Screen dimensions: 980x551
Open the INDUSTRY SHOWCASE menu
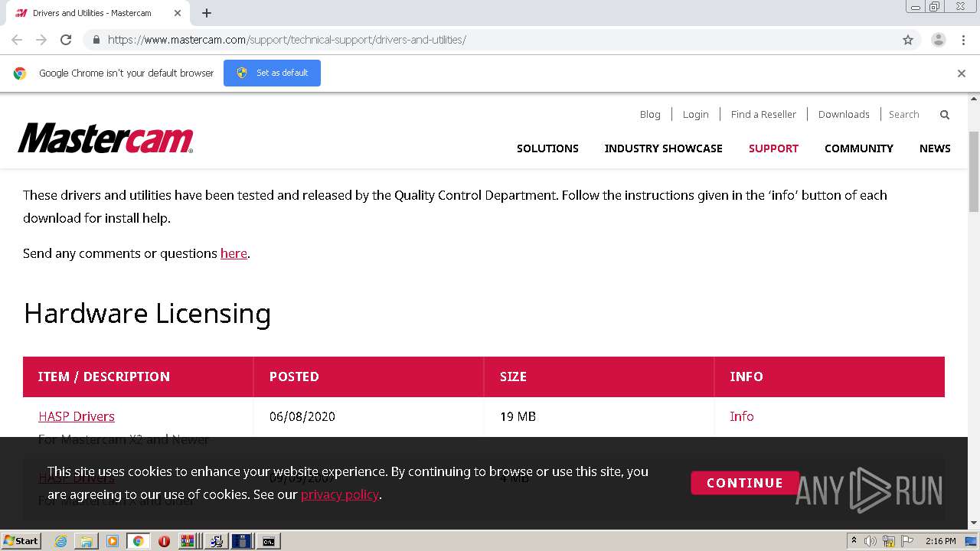point(663,148)
